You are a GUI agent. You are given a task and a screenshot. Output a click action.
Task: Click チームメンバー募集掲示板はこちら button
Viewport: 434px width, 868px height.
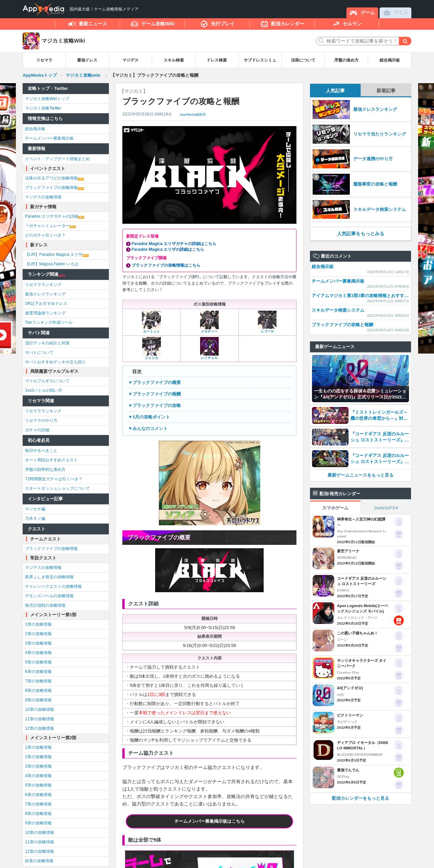tap(209, 821)
